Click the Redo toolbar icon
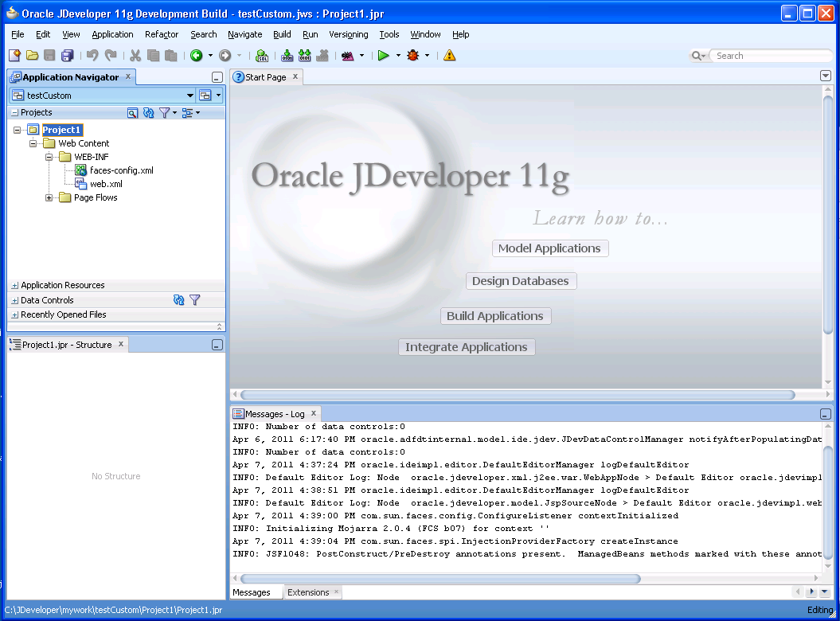 111,55
